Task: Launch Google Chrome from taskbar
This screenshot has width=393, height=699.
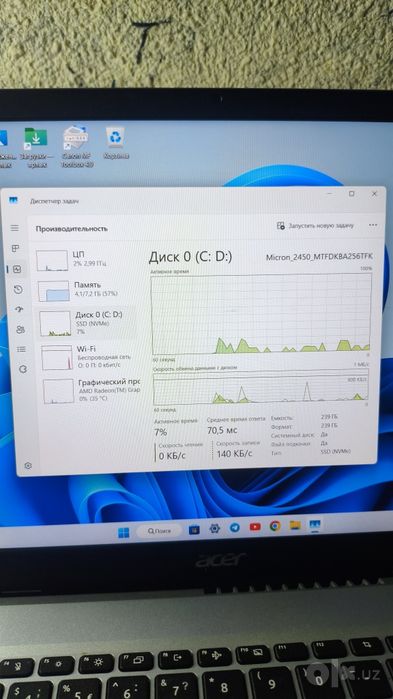Action: pos(275,526)
